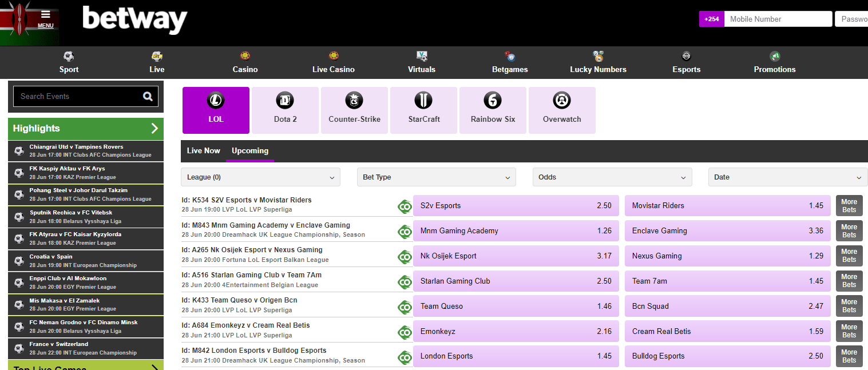Image resolution: width=868 pixels, height=370 pixels.
Task: Open More Bets for S2V Esports match
Action: pyautogui.click(x=849, y=206)
